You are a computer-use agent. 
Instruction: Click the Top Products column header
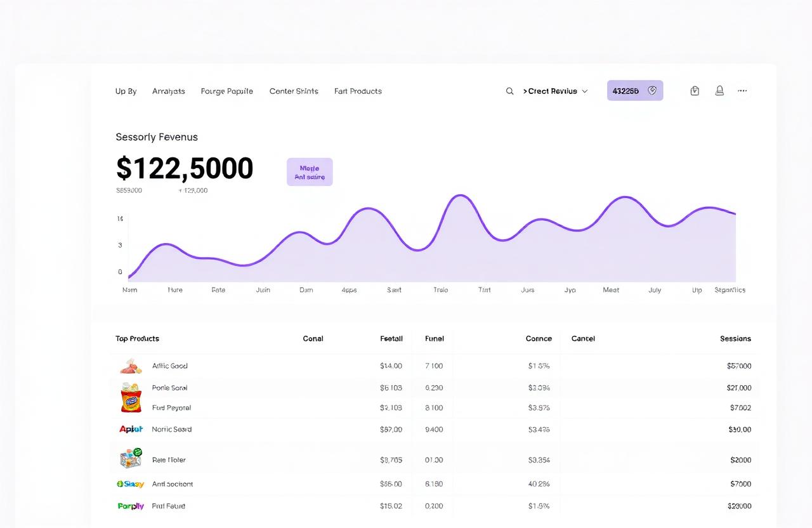coord(138,339)
